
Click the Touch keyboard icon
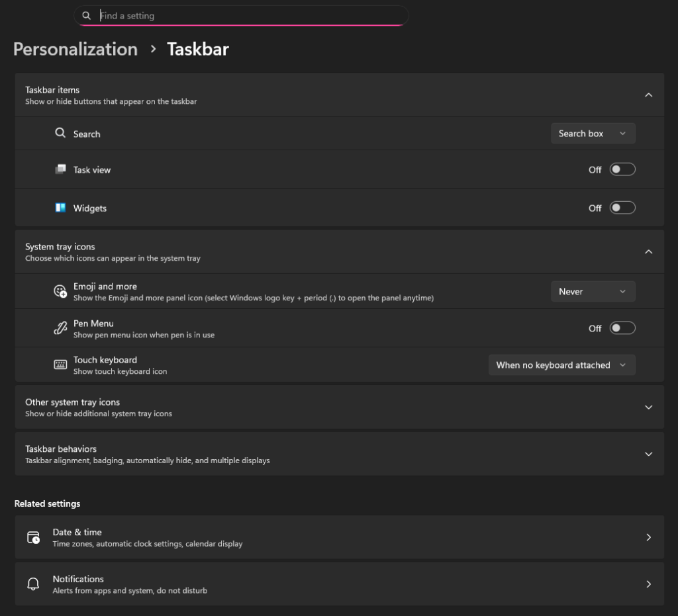coord(60,365)
